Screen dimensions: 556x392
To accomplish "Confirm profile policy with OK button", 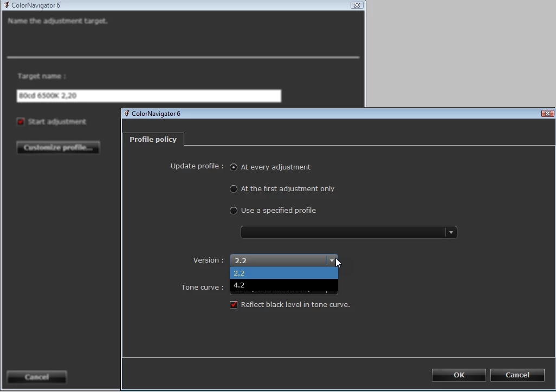I will [458, 375].
